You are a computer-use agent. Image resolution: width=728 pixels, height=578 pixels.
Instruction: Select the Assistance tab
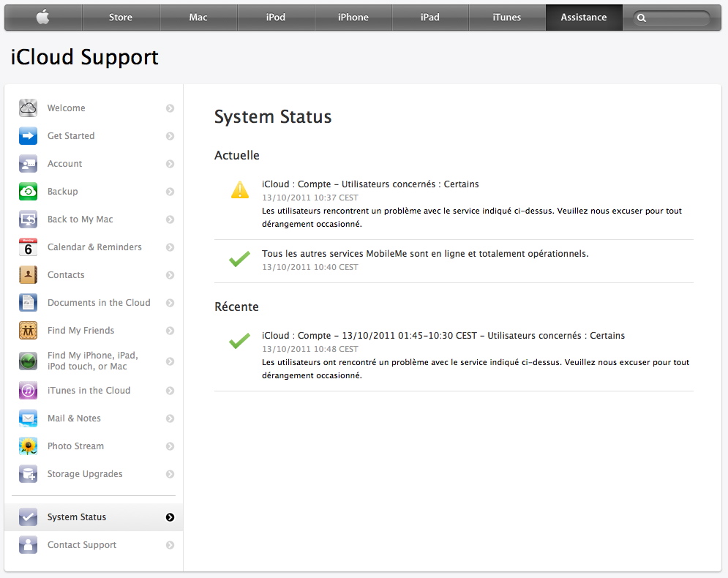[x=584, y=17]
